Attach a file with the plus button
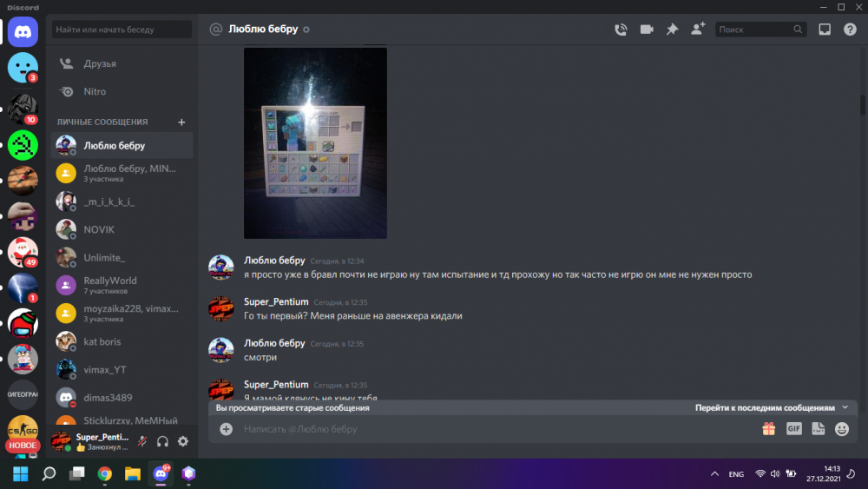The width and height of the screenshot is (868, 489). 226,429
